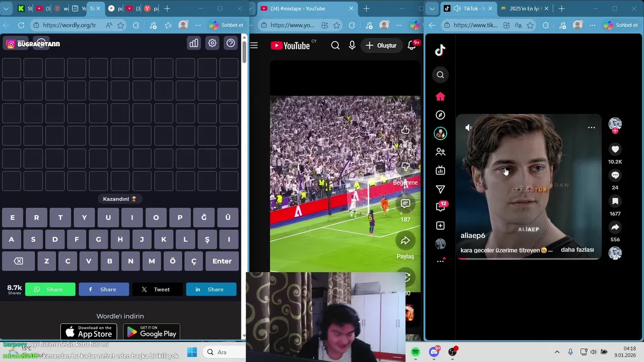The width and height of the screenshot is (644, 362).
Task: Switch to the #mixtape YouTube tab
Action: (x=307, y=9)
